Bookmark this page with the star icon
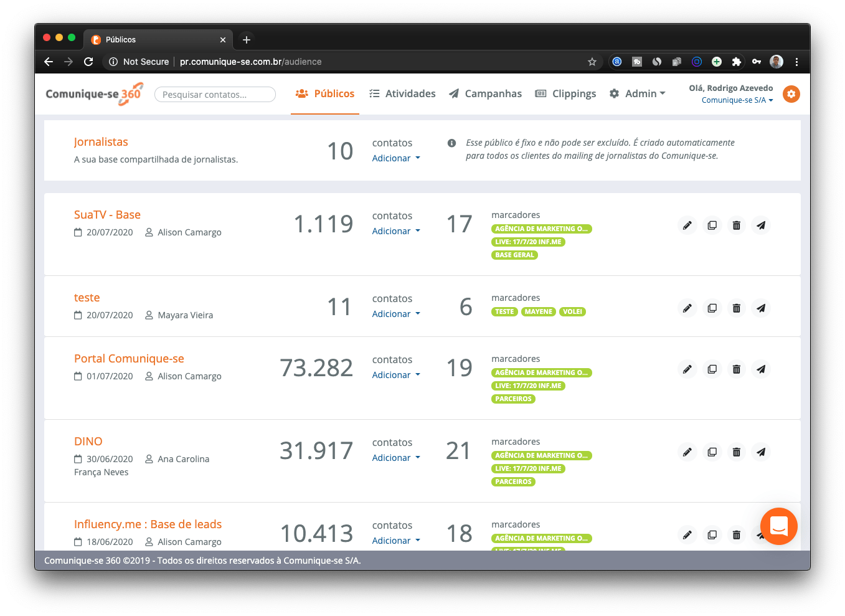The width and height of the screenshot is (845, 616). coord(592,62)
